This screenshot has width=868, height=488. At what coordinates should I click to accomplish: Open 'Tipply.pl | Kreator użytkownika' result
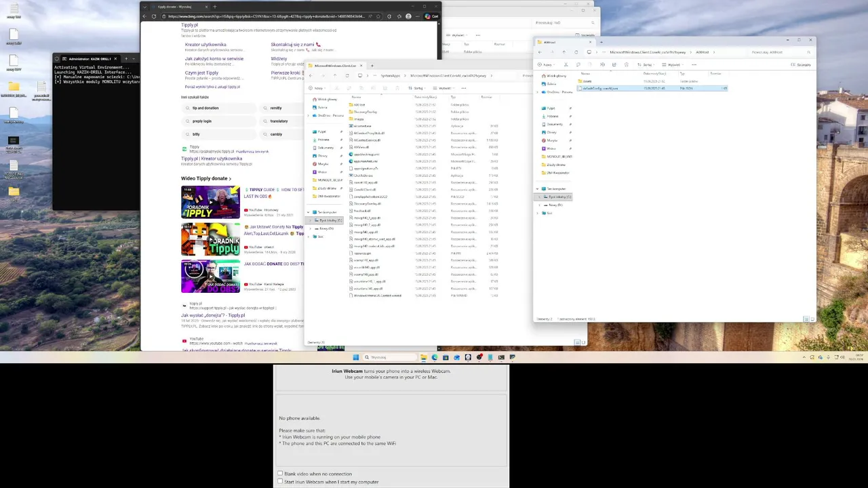pyautogui.click(x=212, y=159)
